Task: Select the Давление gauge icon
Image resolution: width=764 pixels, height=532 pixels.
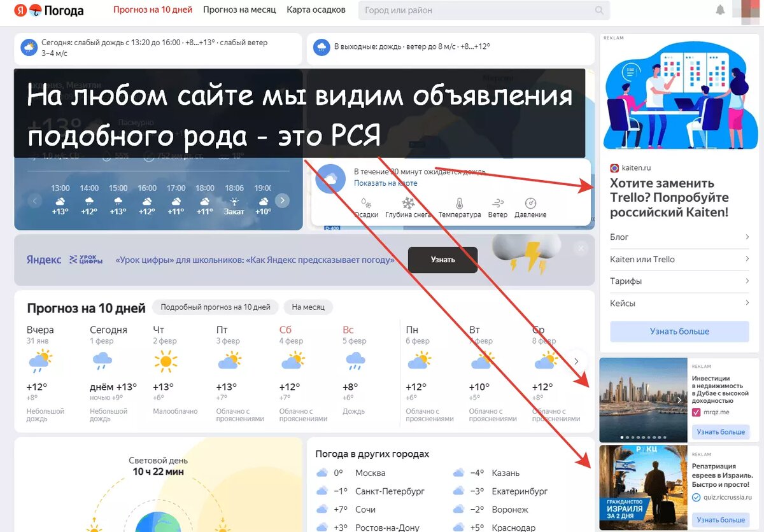Action: pos(530,203)
